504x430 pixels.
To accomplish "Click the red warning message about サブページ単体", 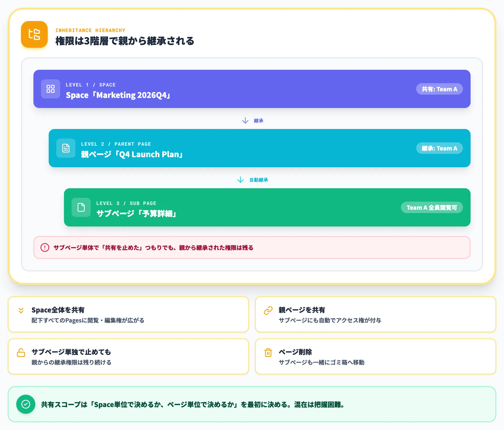I will click(153, 248).
